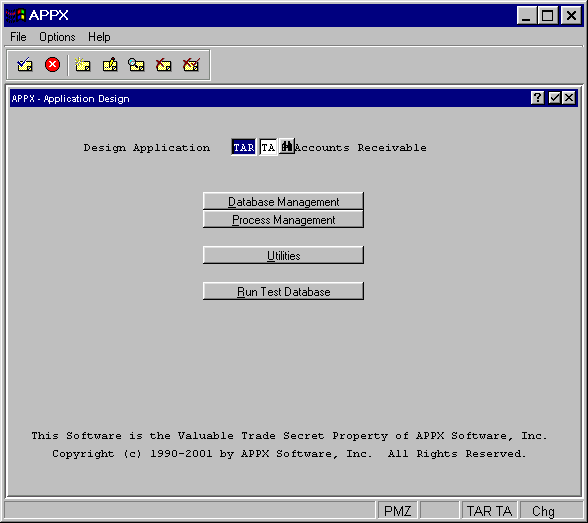Click the Design Application label
The height and width of the screenshot is (523, 588).
tap(147, 148)
